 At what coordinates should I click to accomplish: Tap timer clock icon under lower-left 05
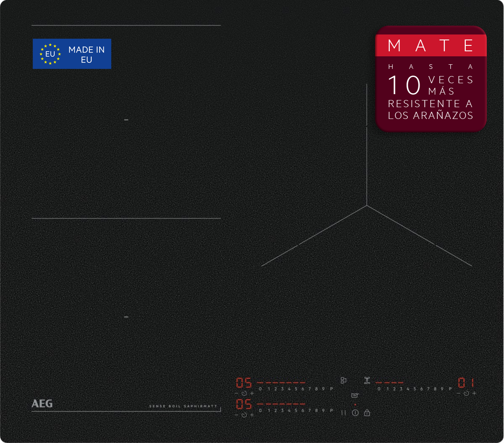244,415
